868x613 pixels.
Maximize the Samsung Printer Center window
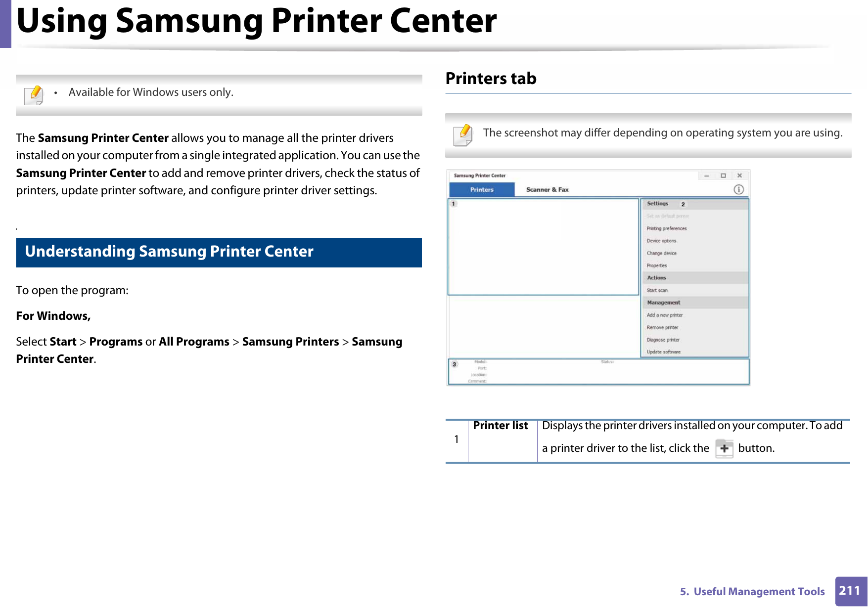point(723,175)
